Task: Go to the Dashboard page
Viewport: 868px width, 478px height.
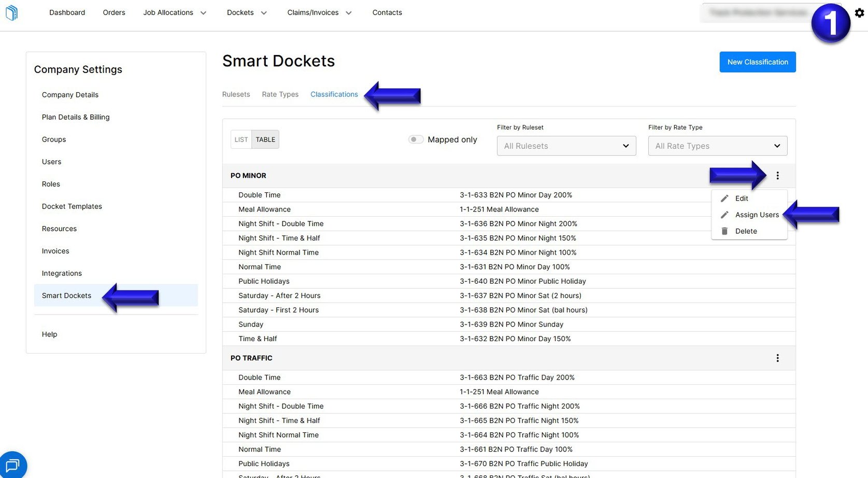Action: (x=67, y=12)
